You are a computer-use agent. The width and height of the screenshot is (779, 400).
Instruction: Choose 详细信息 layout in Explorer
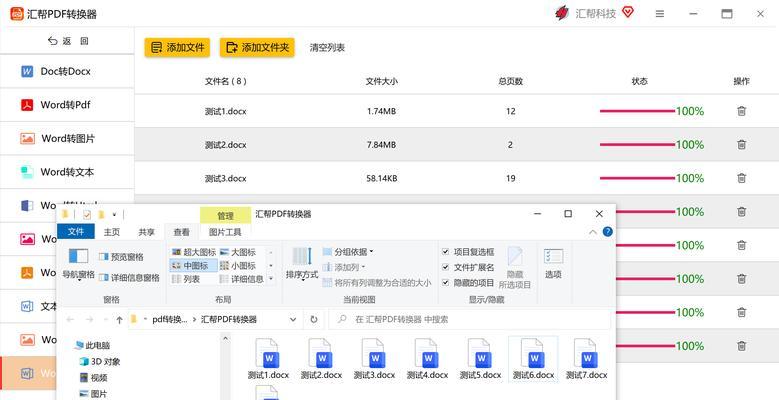click(242, 279)
